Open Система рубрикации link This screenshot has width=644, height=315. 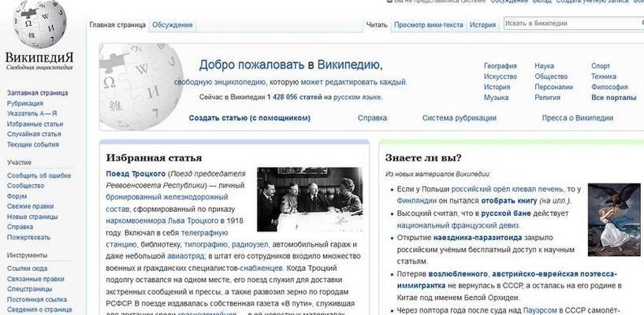(460, 118)
